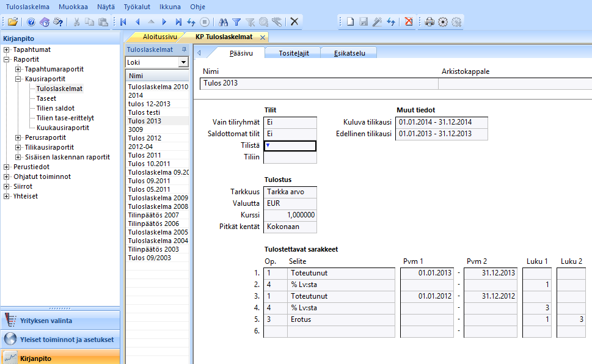The image size is (592, 364).
Task: Click the purple help book icon
Action: pyautogui.click(x=45, y=22)
